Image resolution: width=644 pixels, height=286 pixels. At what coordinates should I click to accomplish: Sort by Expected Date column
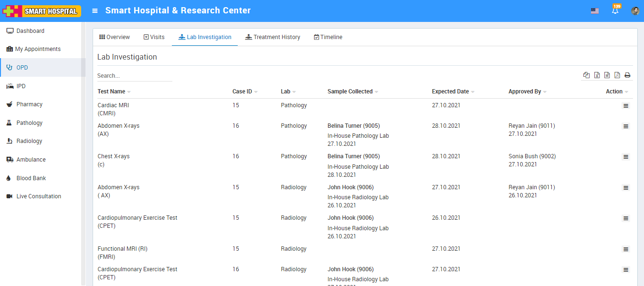(x=450, y=92)
